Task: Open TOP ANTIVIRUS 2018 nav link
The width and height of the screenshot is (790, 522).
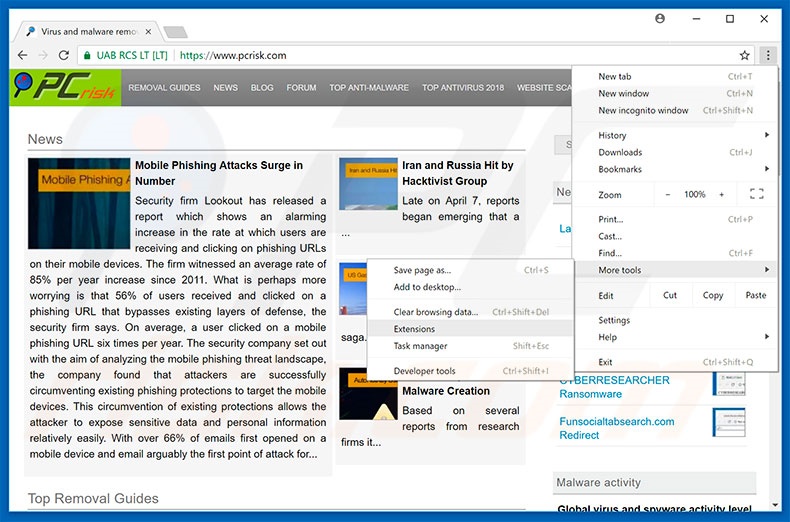Action: [x=463, y=88]
